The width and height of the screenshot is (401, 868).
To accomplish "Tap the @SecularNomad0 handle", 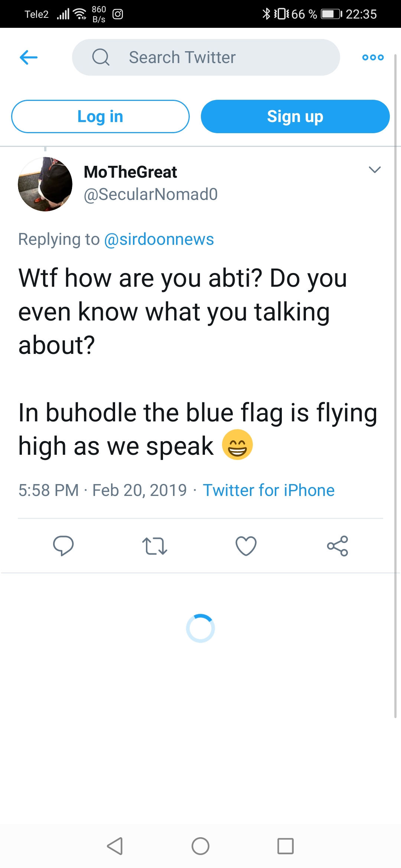I will pyautogui.click(x=151, y=194).
